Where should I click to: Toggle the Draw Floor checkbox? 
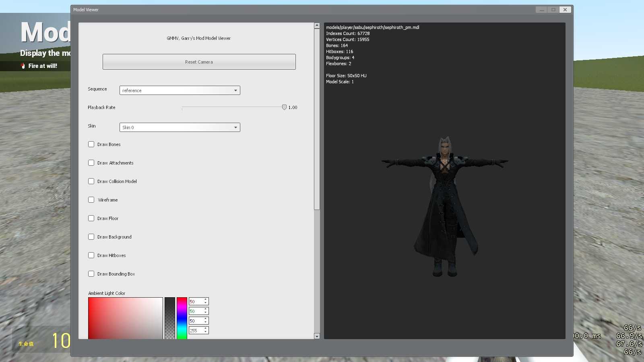click(x=91, y=218)
